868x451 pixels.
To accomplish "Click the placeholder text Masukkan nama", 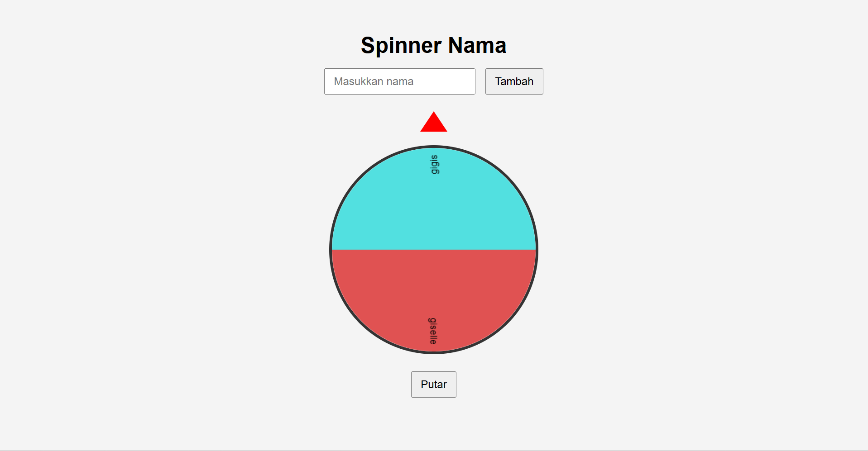I will 374,81.
